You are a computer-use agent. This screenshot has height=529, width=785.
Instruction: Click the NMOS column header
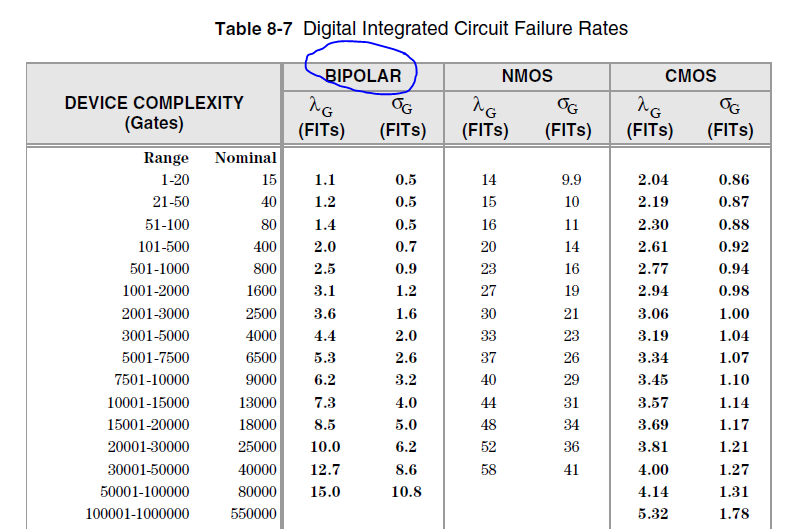click(x=526, y=76)
